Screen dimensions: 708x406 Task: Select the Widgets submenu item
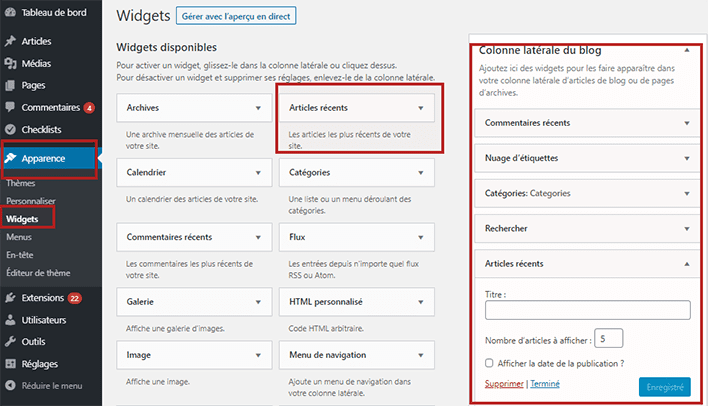click(22, 219)
